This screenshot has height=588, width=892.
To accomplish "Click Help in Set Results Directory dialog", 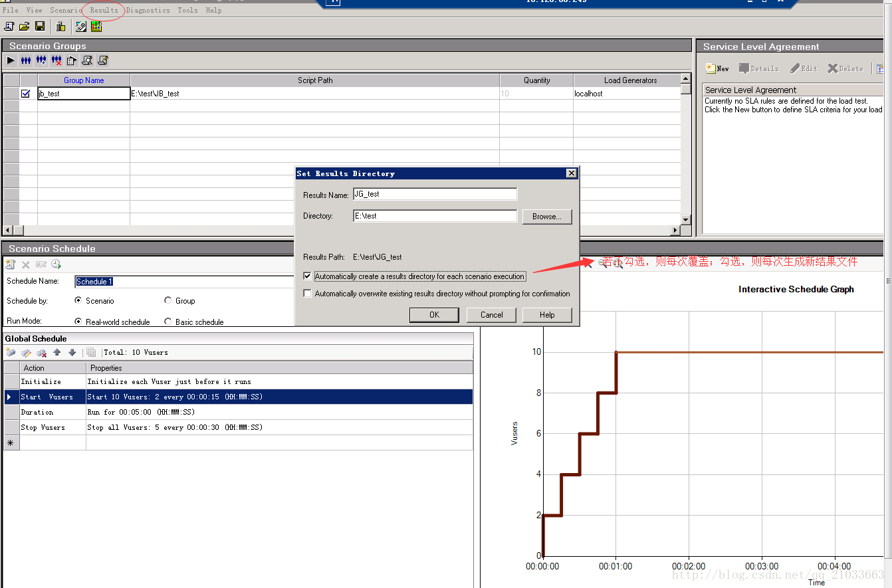I will 547,315.
